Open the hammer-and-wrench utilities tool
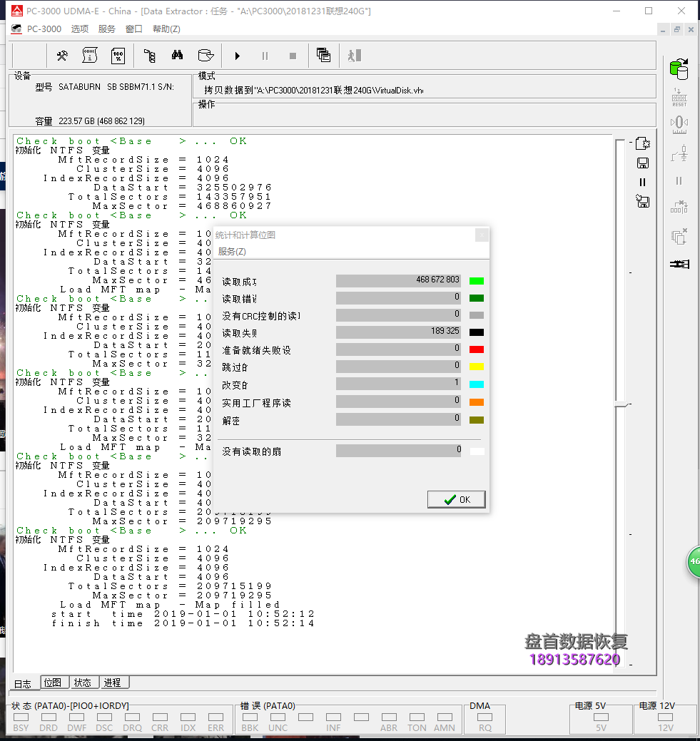This screenshot has width=700, height=741. (x=62, y=56)
